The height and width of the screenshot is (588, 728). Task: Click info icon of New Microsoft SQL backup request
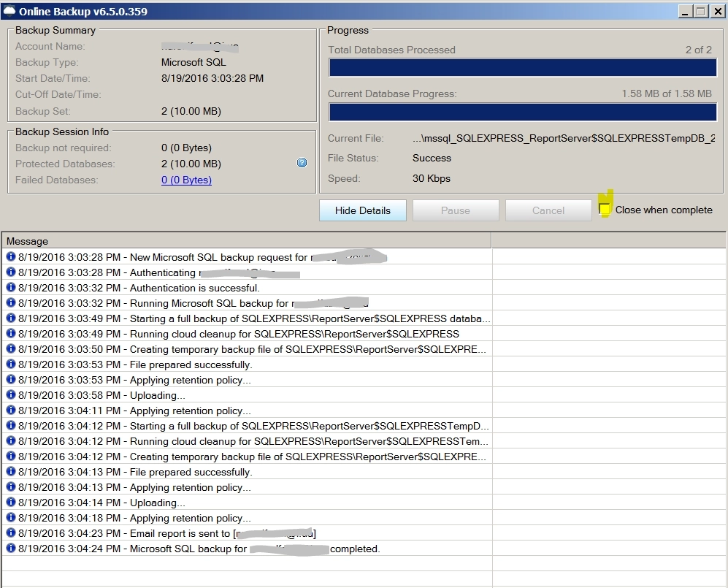tap(11, 256)
